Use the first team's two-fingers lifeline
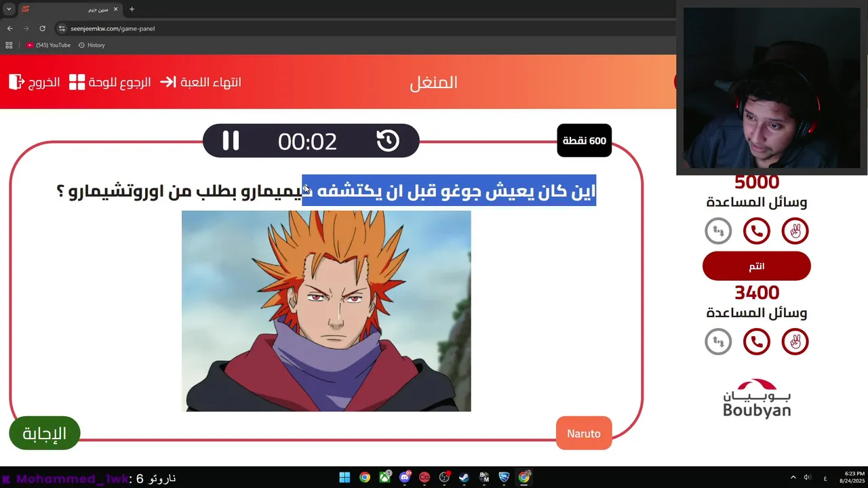Screen dimensions: 868x488 [795, 231]
